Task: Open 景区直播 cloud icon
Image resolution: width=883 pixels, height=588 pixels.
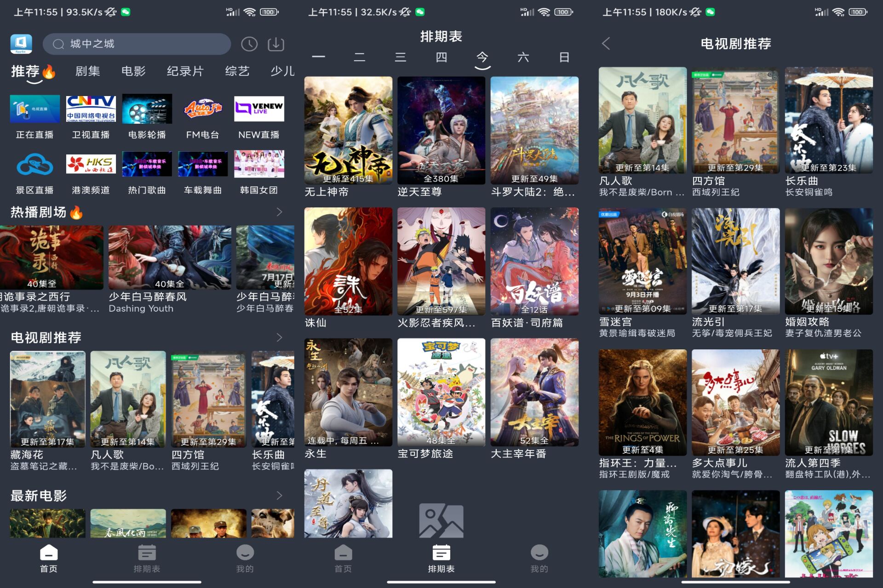Action: point(34,164)
